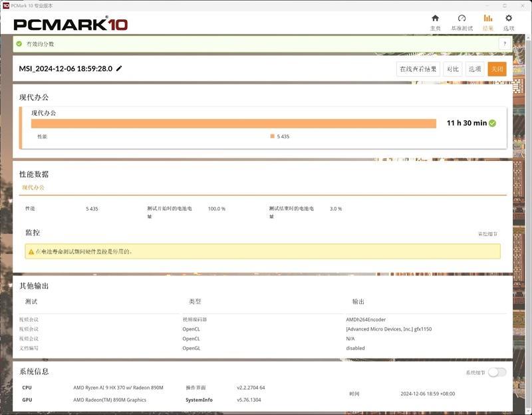Click the green checkmark beside 11 h 30 min

tap(493, 123)
